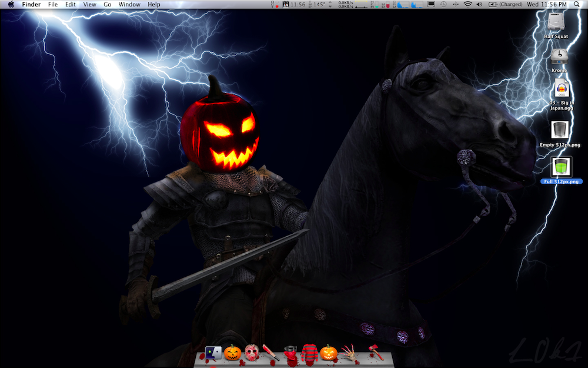
Task: Click the Half Squat drive label
Action: (x=556, y=37)
